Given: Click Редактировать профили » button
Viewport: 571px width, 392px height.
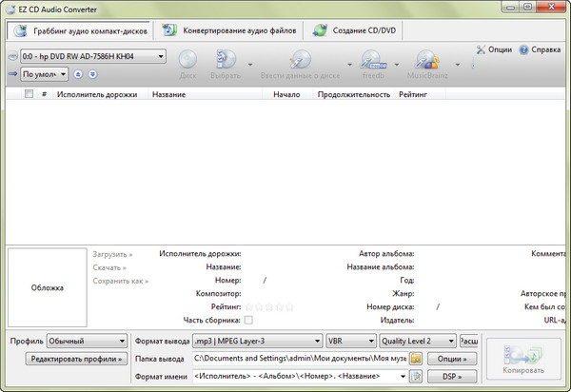Looking at the screenshot, I should click(76, 359).
